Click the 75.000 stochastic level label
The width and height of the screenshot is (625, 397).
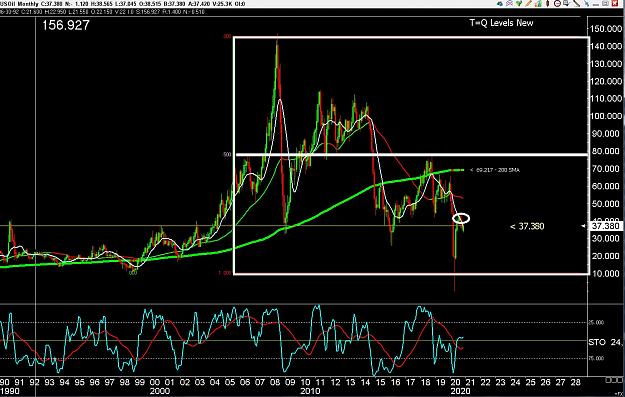[x=596, y=358]
